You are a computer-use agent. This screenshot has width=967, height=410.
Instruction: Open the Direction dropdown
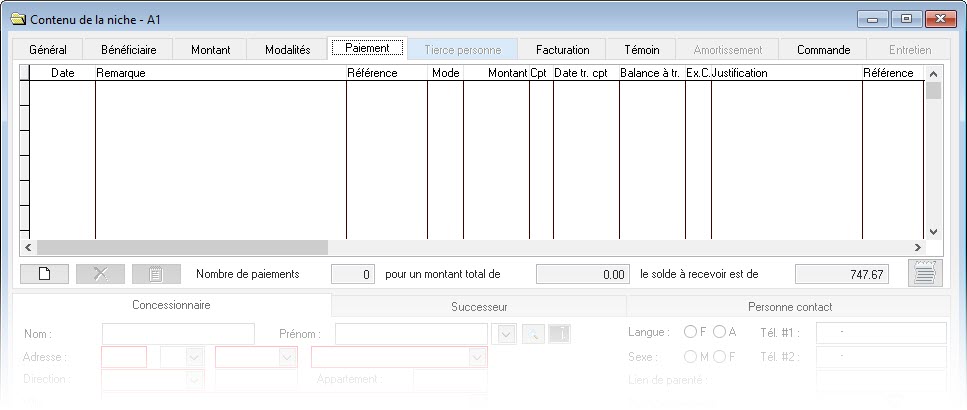pos(194,380)
